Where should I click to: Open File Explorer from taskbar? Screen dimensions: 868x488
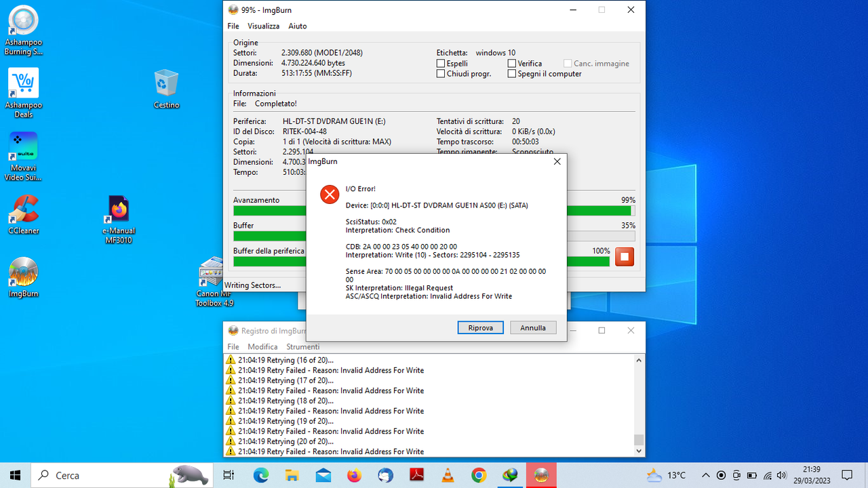(x=292, y=475)
